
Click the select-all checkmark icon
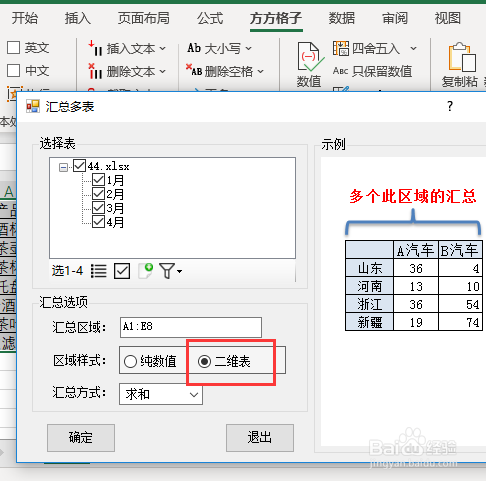point(122,271)
